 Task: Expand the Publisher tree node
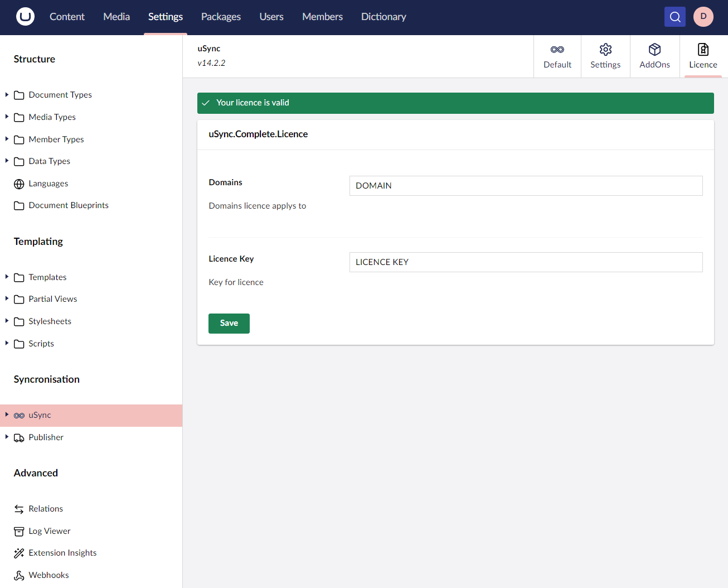(x=7, y=437)
